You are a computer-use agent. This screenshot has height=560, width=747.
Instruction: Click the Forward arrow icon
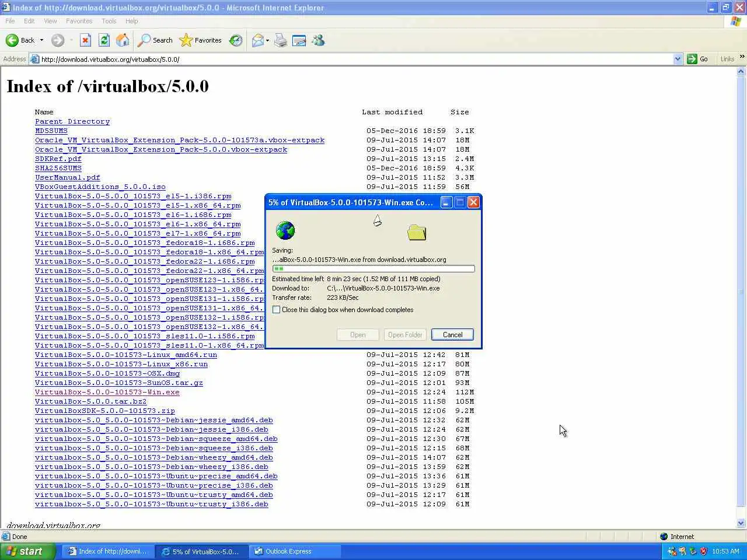point(57,40)
